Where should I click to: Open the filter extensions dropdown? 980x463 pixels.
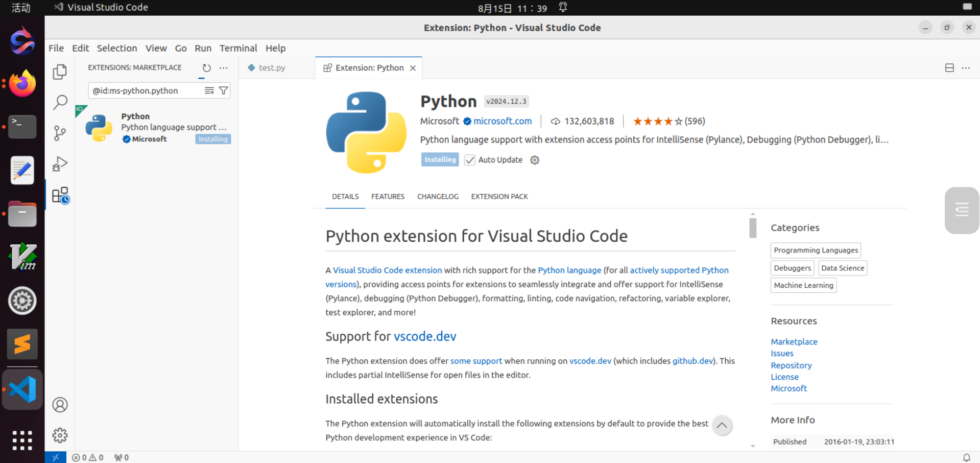[223, 90]
